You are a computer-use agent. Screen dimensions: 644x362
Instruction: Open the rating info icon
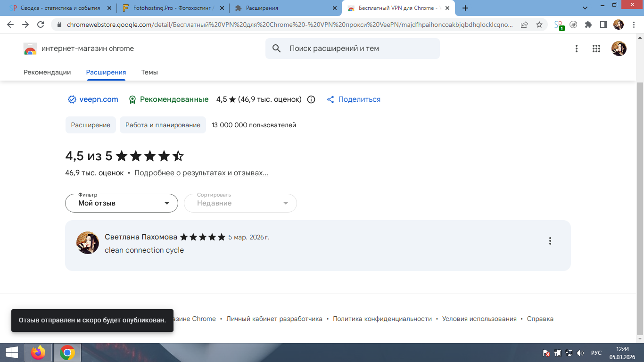click(311, 99)
